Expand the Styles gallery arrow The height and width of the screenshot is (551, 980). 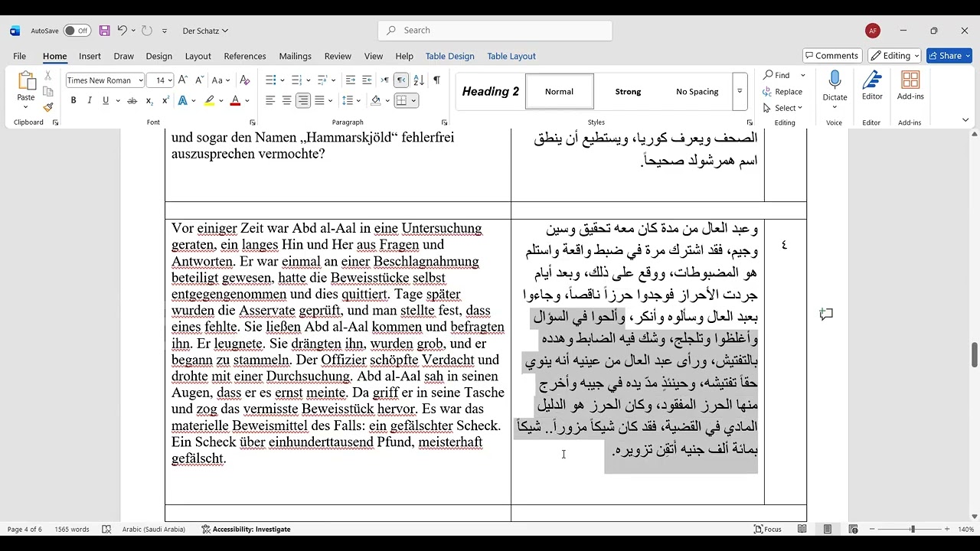[x=740, y=91]
